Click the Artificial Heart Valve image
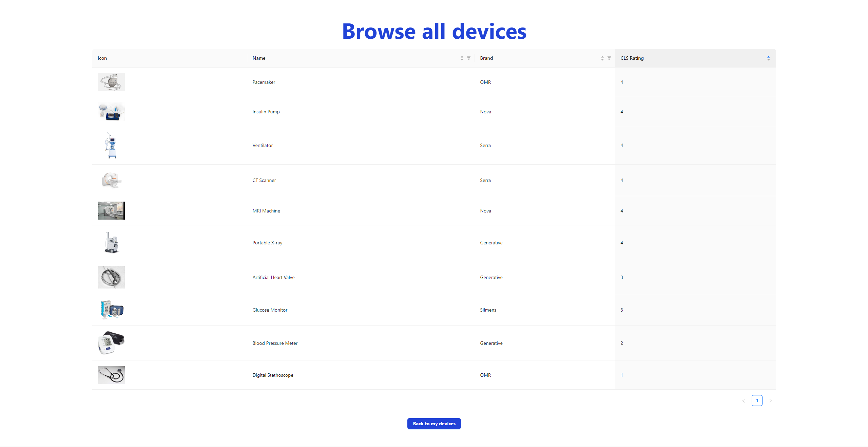The width and height of the screenshot is (868, 447). 111,277
